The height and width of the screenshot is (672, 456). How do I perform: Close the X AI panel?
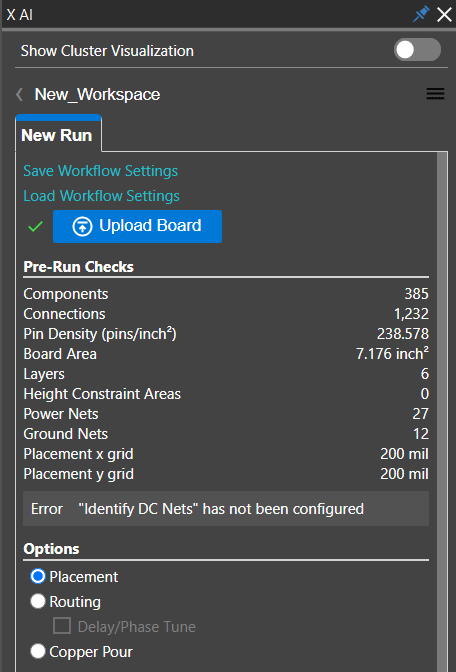(444, 15)
